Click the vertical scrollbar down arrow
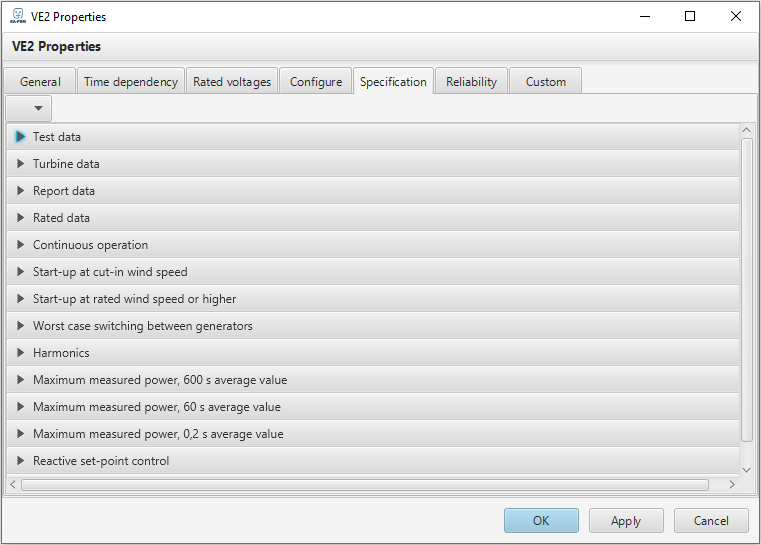Screen dimensions: 761x545 tap(746, 470)
